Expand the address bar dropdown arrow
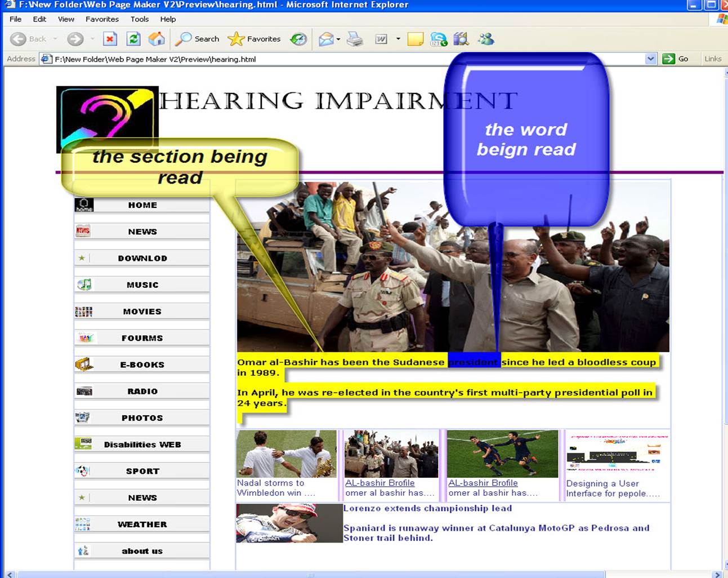The image size is (728, 578). [650, 59]
